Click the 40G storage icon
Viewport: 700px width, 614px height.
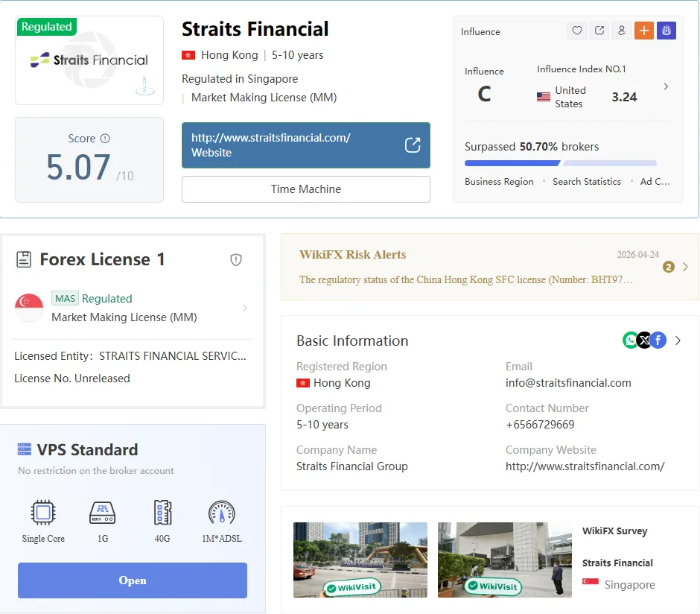[162, 512]
